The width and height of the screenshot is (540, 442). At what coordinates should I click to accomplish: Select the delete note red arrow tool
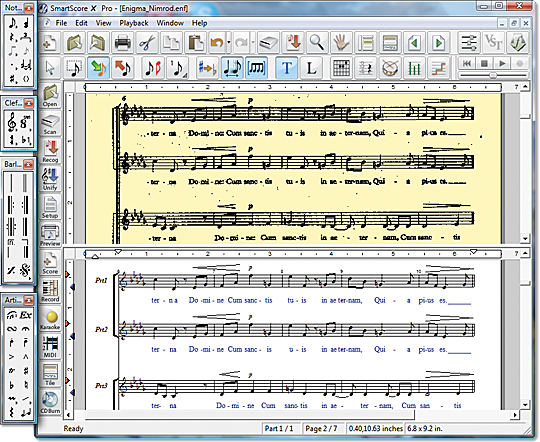(x=123, y=68)
